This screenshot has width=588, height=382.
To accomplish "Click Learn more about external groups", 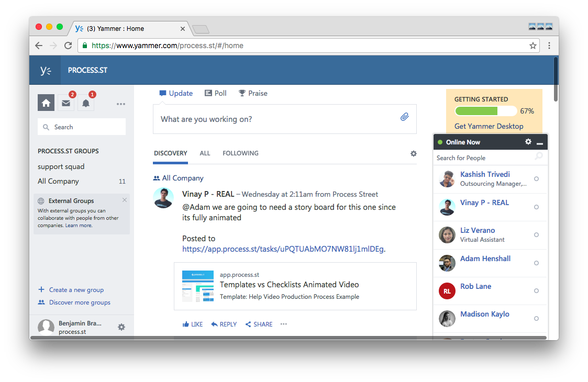I will 79,226.
